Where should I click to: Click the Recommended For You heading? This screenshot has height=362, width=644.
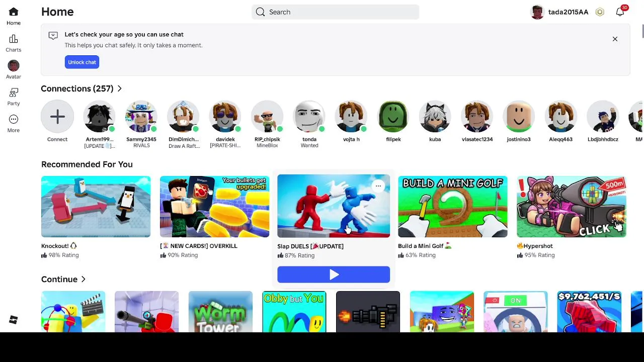pos(87,164)
